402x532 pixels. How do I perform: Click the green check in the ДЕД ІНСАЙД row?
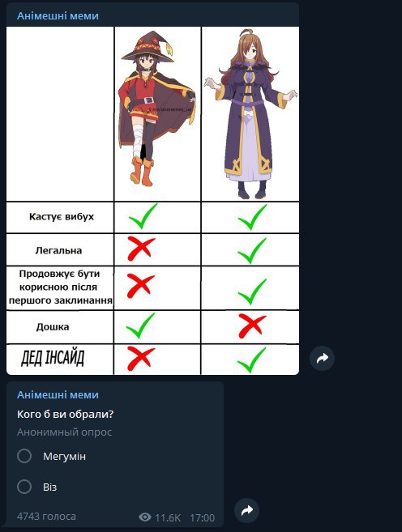pyautogui.click(x=251, y=360)
